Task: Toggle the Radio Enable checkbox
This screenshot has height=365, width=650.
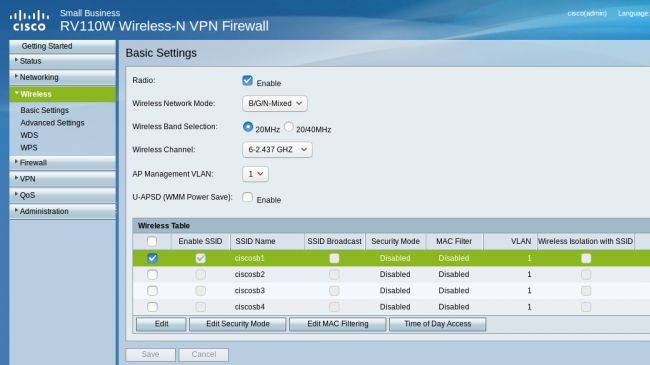Action: coord(247,80)
